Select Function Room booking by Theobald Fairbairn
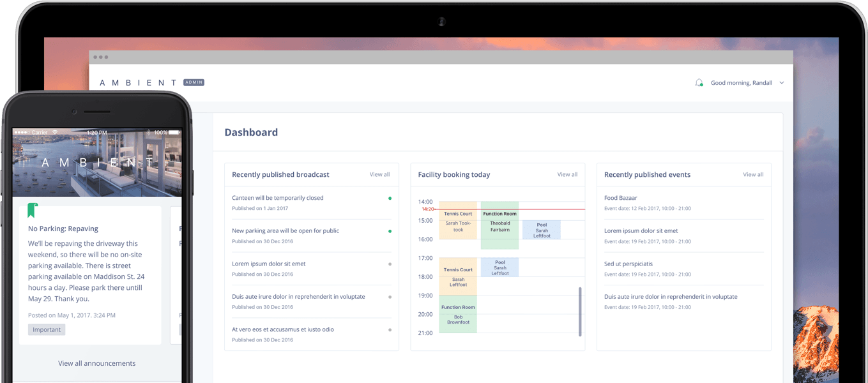This screenshot has height=383, width=868. click(x=499, y=225)
